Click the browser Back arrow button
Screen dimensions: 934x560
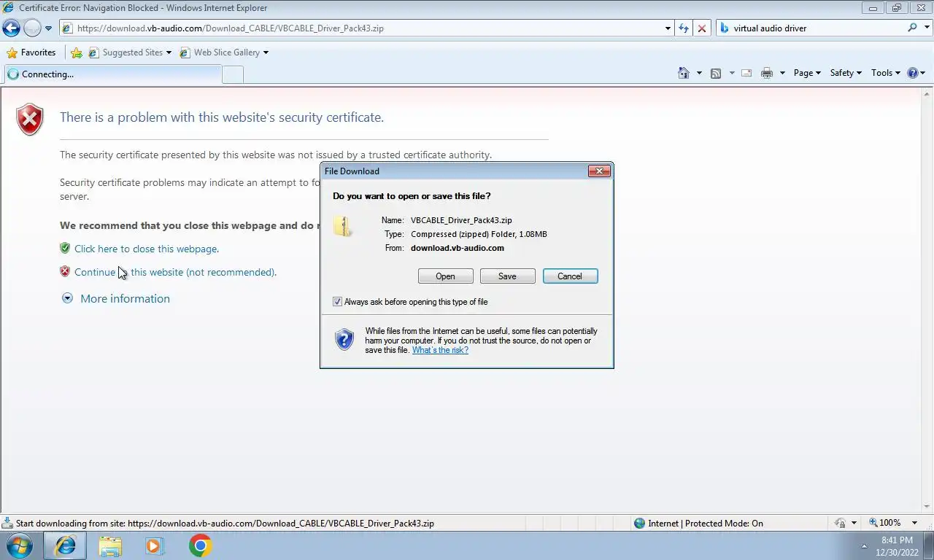pos(11,28)
